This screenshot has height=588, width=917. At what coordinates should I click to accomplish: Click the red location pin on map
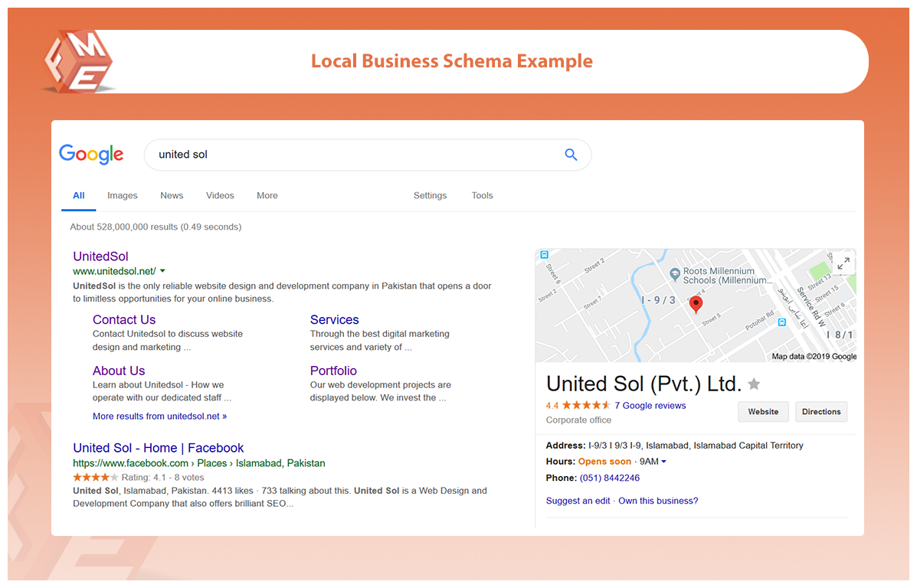pyautogui.click(x=696, y=304)
